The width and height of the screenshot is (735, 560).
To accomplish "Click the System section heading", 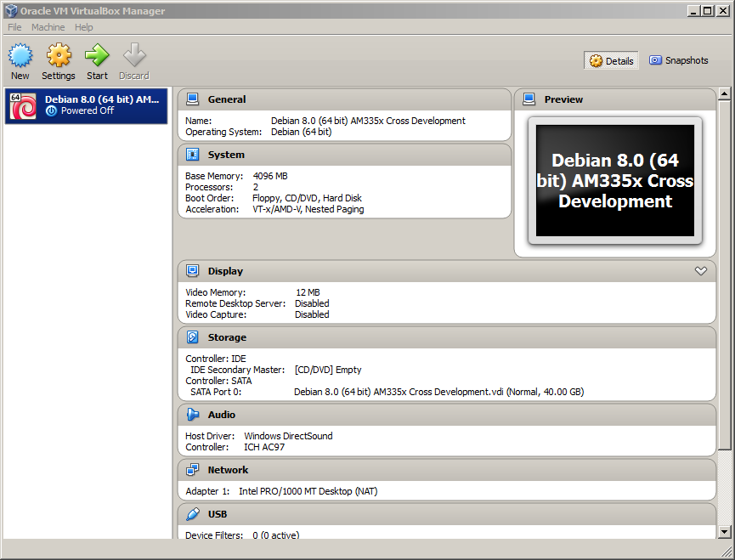I will click(x=226, y=155).
